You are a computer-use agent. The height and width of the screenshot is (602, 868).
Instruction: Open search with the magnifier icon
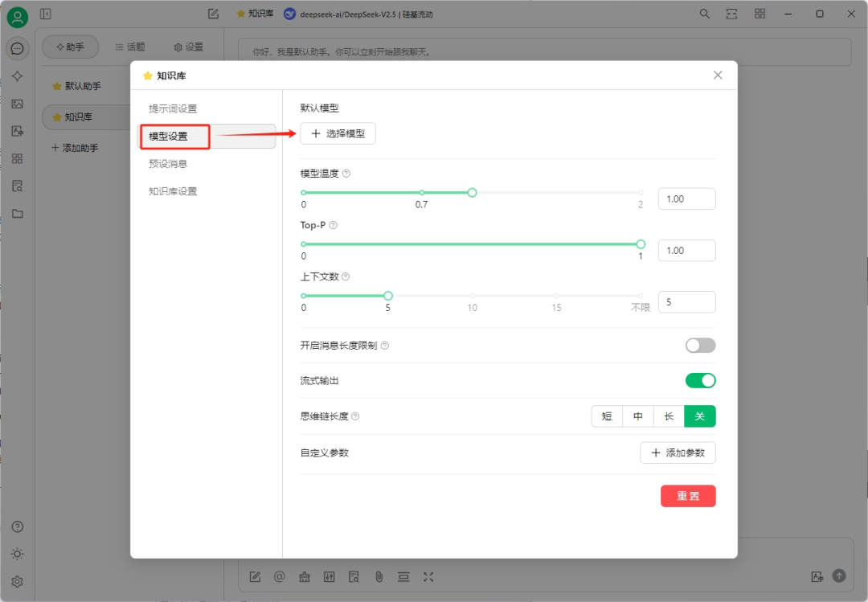coord(704,14)
